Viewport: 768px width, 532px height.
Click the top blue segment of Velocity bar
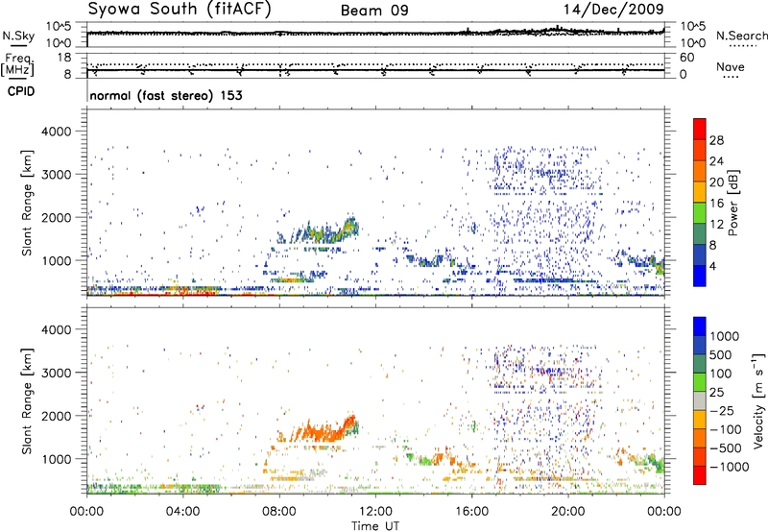pos(700,326)
